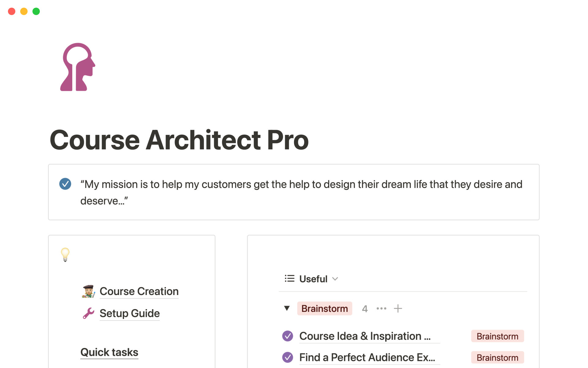Open the Useful view dropdown chevron
Image resolution: width=588 pixels, height=368 pixels.
(335, 279)
